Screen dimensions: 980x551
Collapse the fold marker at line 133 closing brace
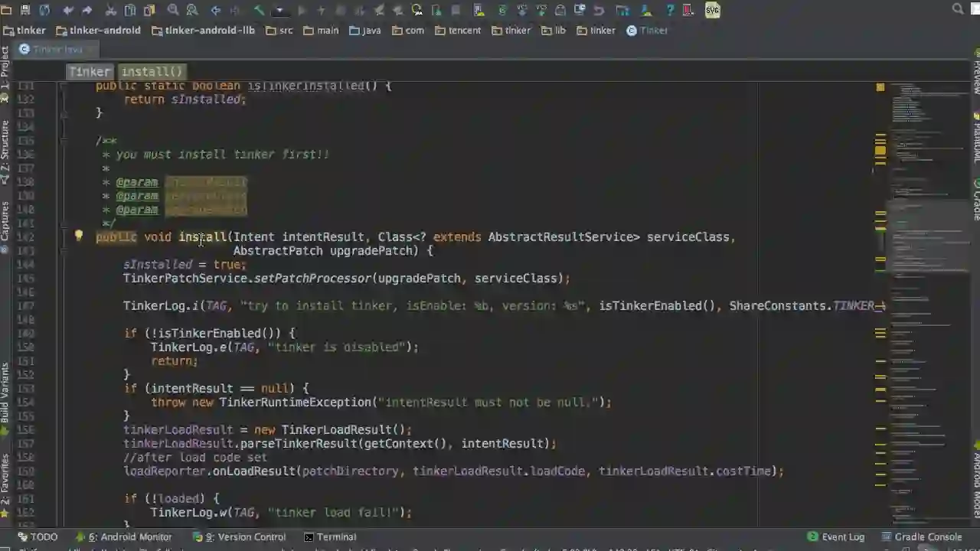point(64,113)
